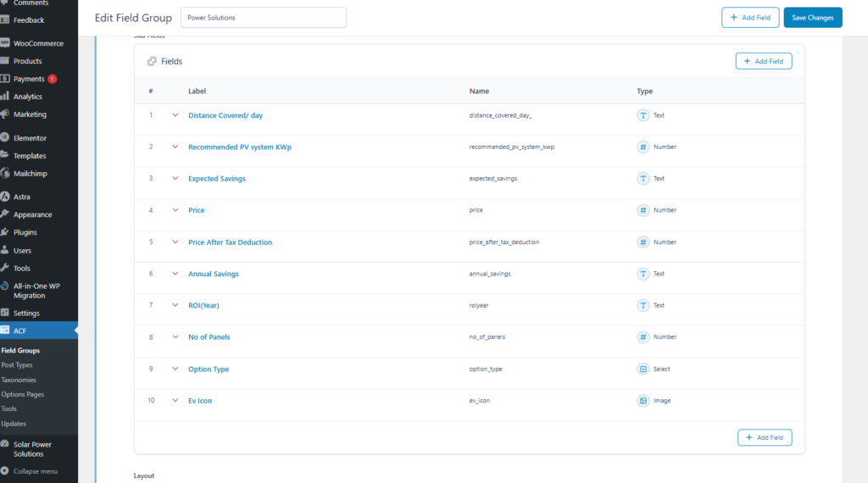Screen dimensions: 868x483
Task: Expand the Price After Tax Deduction chevron
Action: [175, 241]
